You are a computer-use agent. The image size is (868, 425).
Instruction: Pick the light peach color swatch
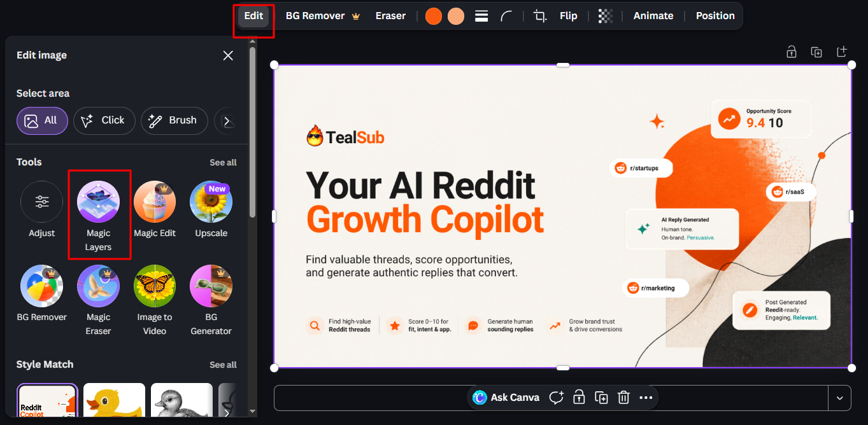pos(456,16)
